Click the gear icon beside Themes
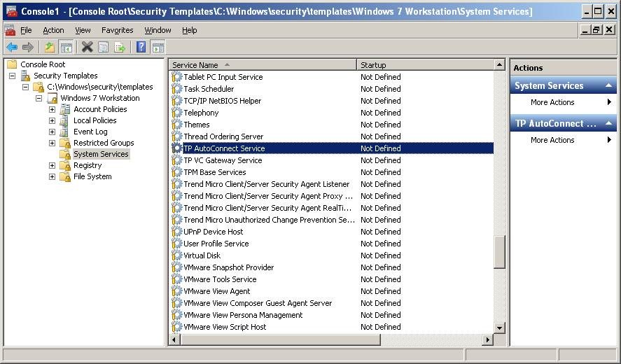 [x=176, y=125]
